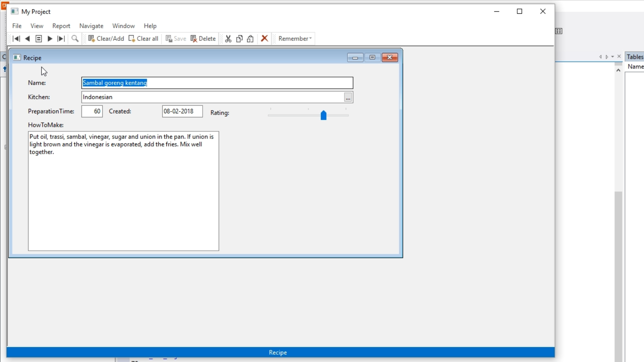644x362 pixels.
Task: Jump to the last record
Action: pos(61,39)
